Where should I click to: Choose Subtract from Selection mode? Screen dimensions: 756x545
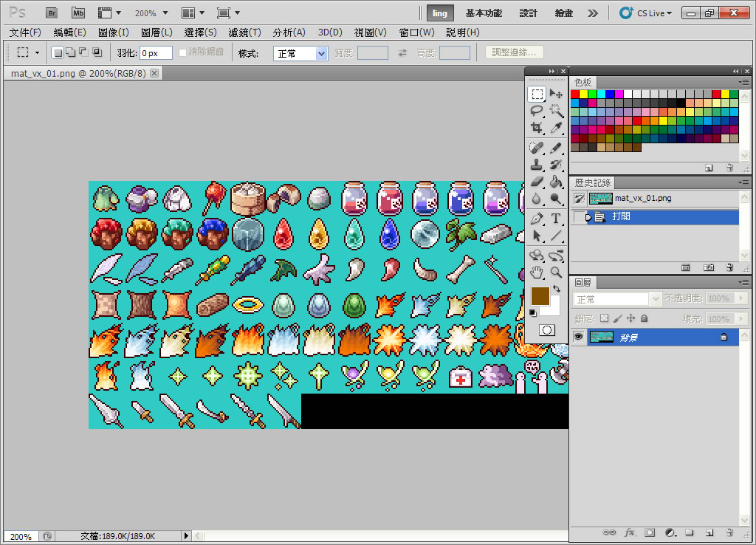(x=83, y=52)
